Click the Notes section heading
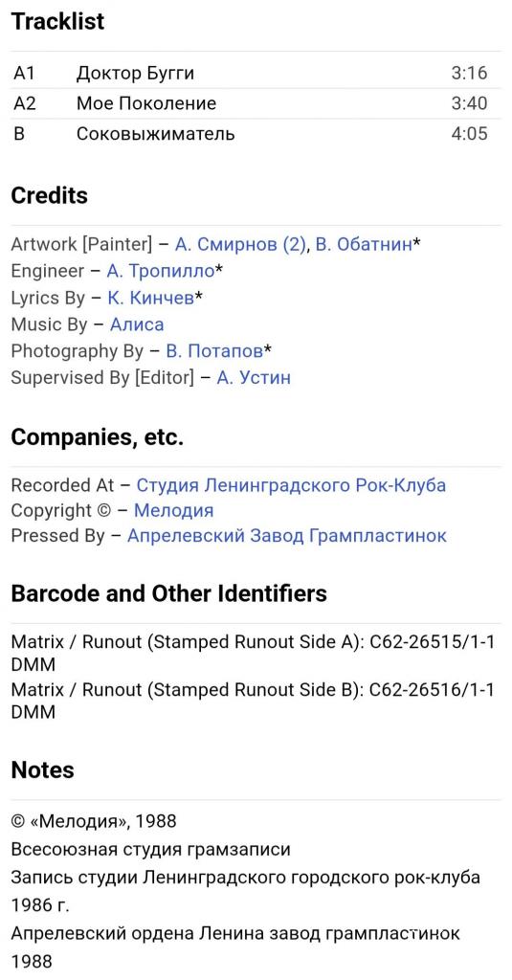512x980 pixels. (42, 769)
